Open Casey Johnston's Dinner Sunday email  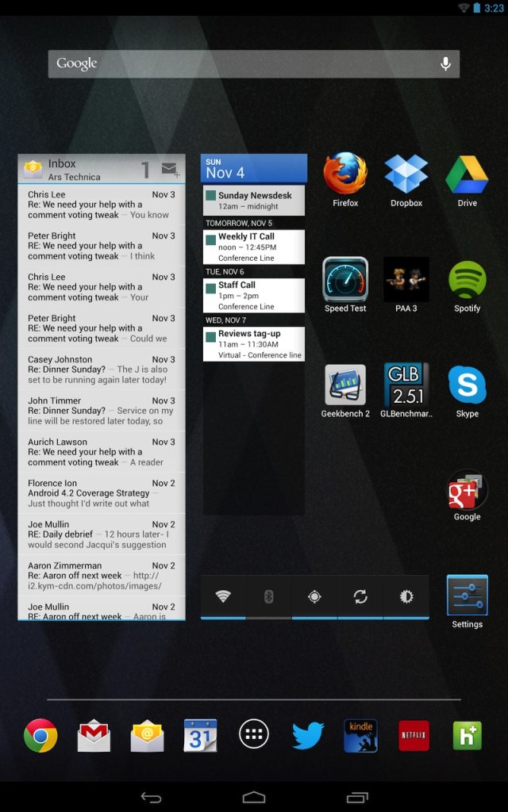pos(102,370)
